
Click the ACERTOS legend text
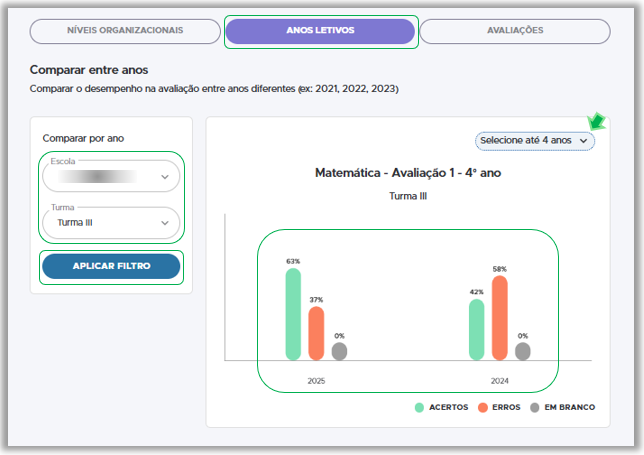click(x=448, y=407)
